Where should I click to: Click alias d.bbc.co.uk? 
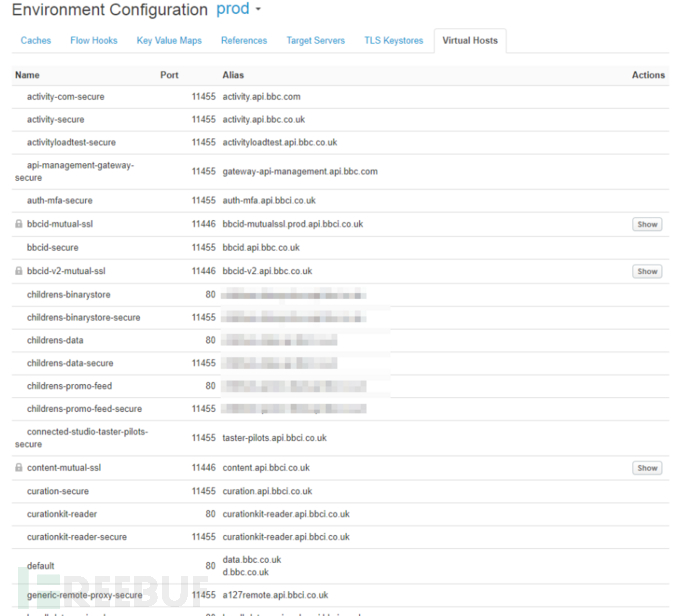pos(246,572)
